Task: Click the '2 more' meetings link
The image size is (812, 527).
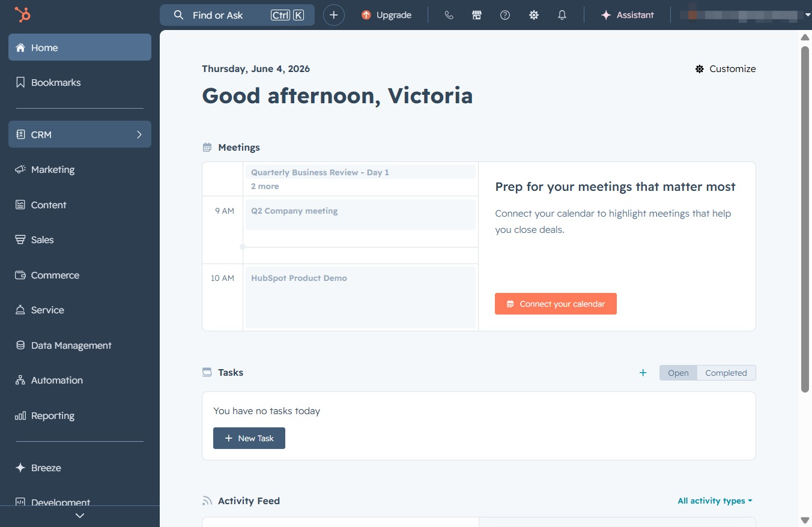Action: (x=265, y=186)
